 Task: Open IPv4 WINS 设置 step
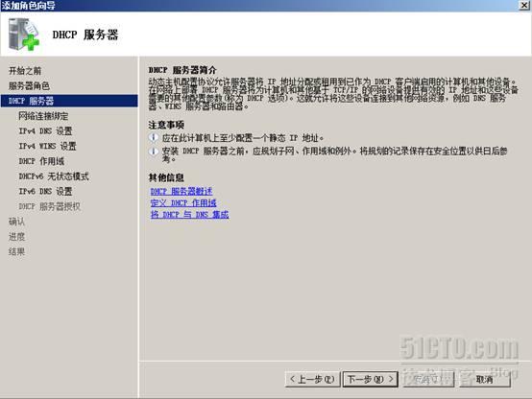[47, 146]
